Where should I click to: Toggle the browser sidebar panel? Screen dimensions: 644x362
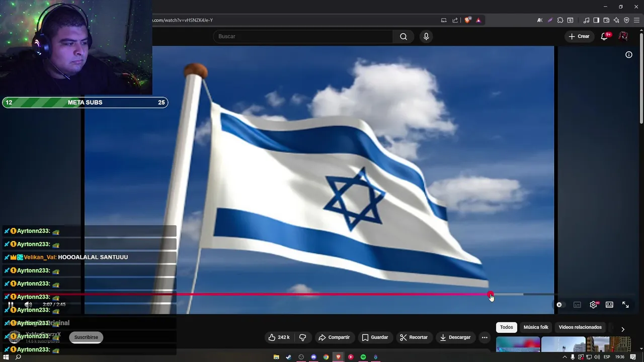coord(596,20)
